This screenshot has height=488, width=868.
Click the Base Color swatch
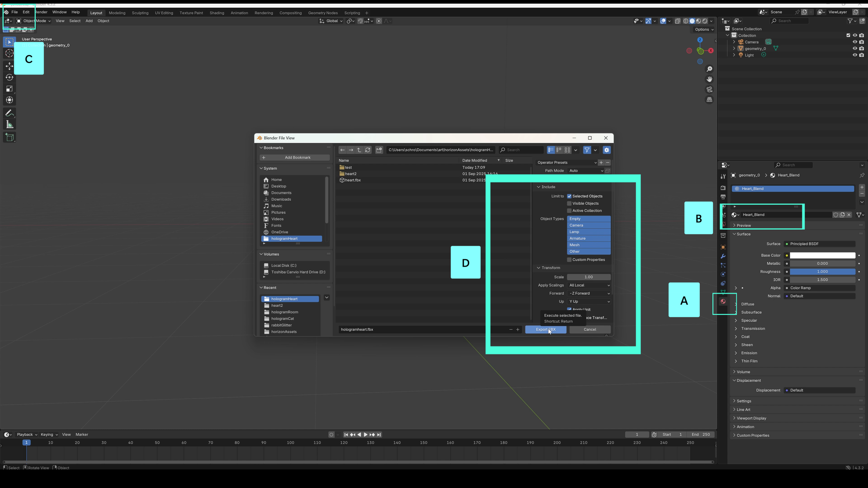[x=822, y=255]
